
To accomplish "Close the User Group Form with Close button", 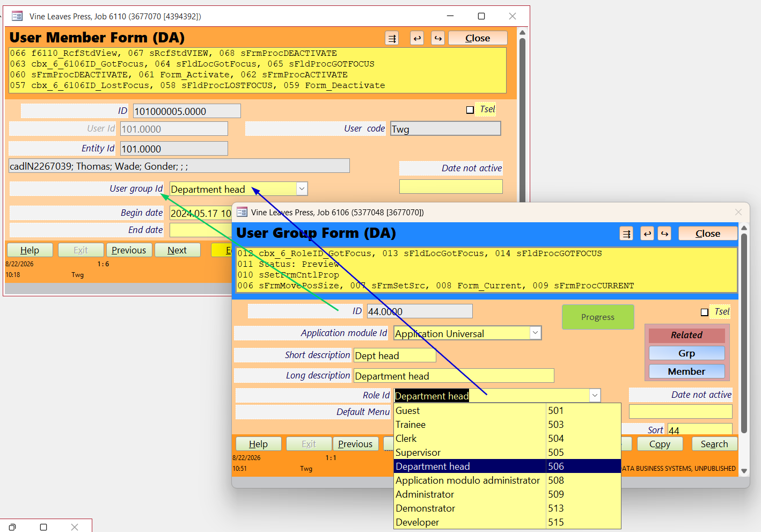I will [708, 234].
